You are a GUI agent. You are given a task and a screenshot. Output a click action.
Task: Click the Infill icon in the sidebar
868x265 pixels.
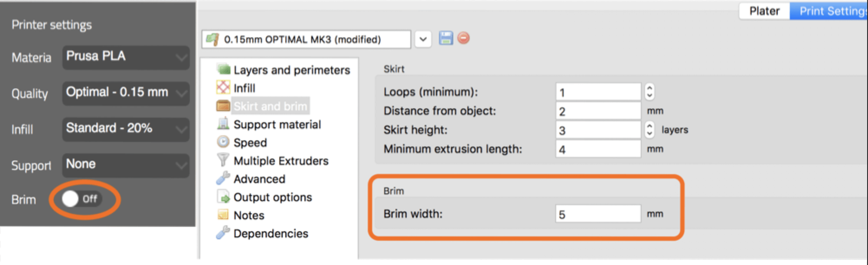(x=223, y=87)
